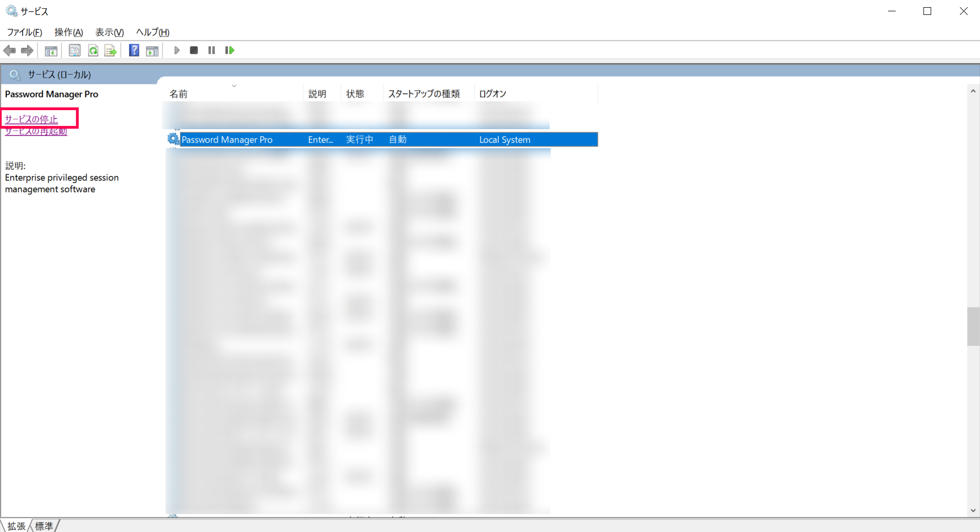
Task: Go back with the toolbar back arrow
Action: [x=10, y=50]
